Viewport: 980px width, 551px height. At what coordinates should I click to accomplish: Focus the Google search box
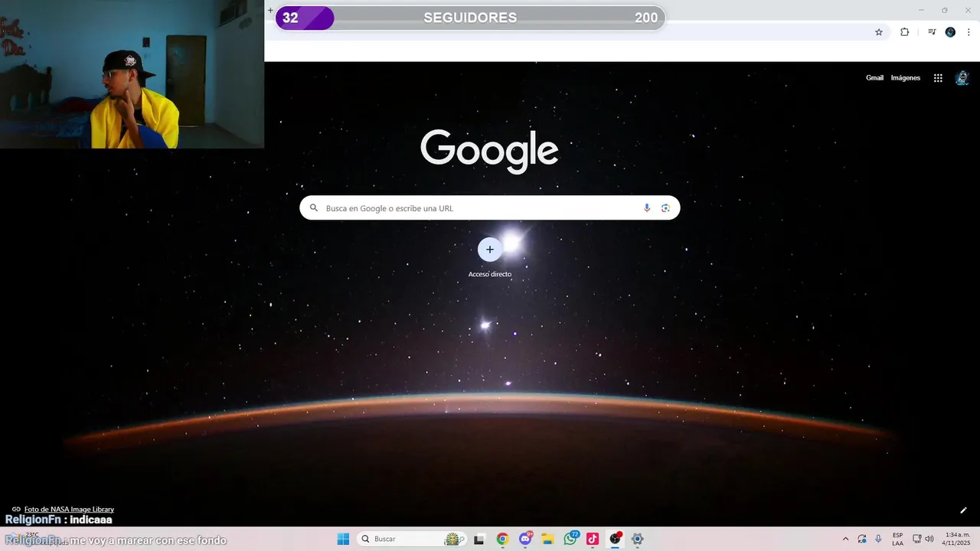tap(489, 208)
